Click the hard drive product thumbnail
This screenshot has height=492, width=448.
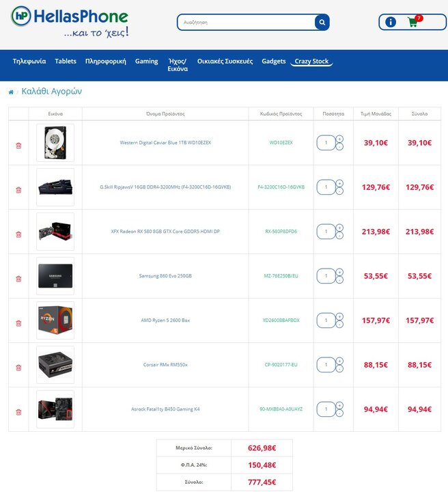tap(55, 143)
